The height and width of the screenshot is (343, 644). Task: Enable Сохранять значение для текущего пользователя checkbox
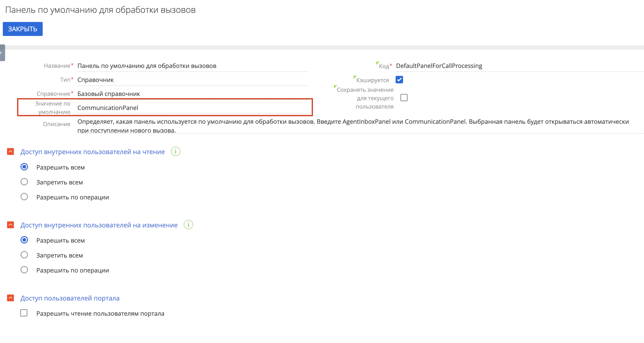click(x=404, y=98)
